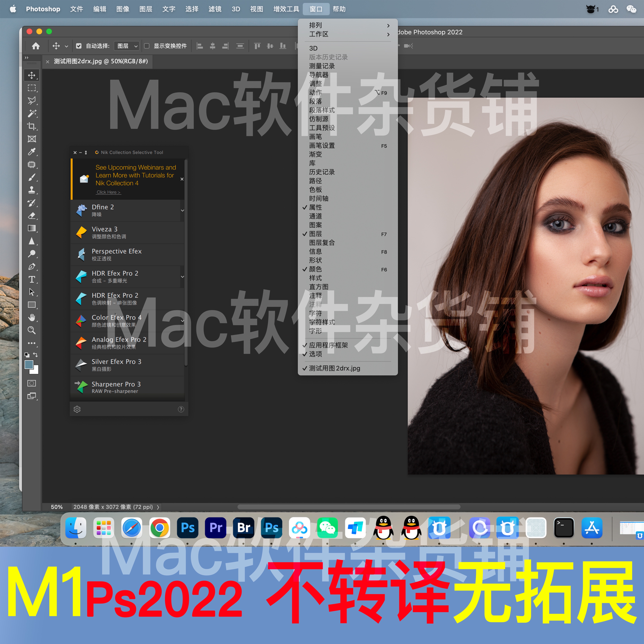Toggle 应用程序框架 in the Window menu
The image size is (644, 644).
[x=348, y=345]
